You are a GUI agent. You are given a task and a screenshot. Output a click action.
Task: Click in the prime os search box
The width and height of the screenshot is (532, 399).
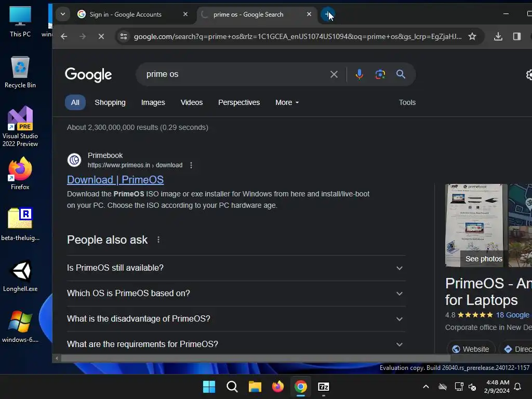pos(234,74)
